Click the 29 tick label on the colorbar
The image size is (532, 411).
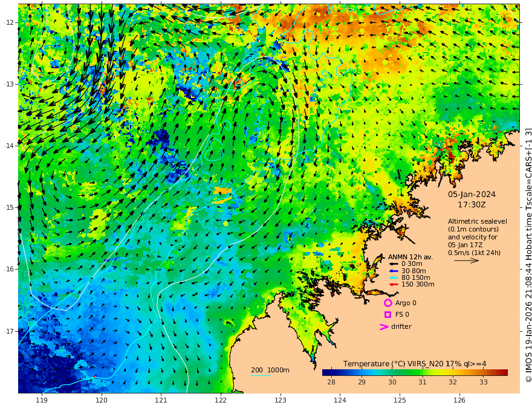[362, 382]
